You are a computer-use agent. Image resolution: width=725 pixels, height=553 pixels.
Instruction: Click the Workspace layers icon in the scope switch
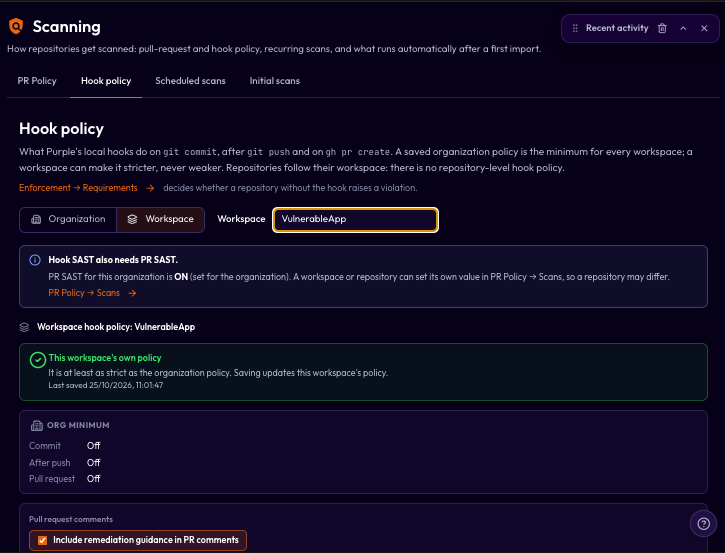pos(132,220)
